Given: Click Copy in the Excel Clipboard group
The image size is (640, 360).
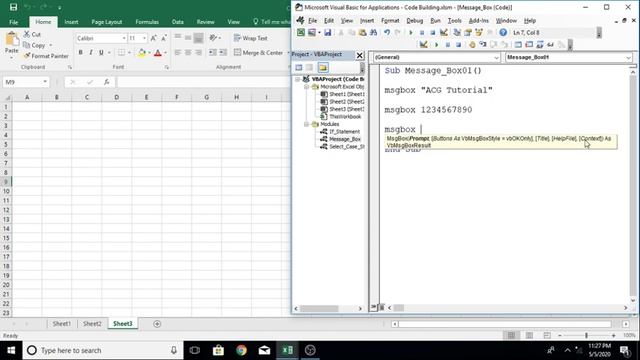Looking at the screenshot, I should click(34, 45).
